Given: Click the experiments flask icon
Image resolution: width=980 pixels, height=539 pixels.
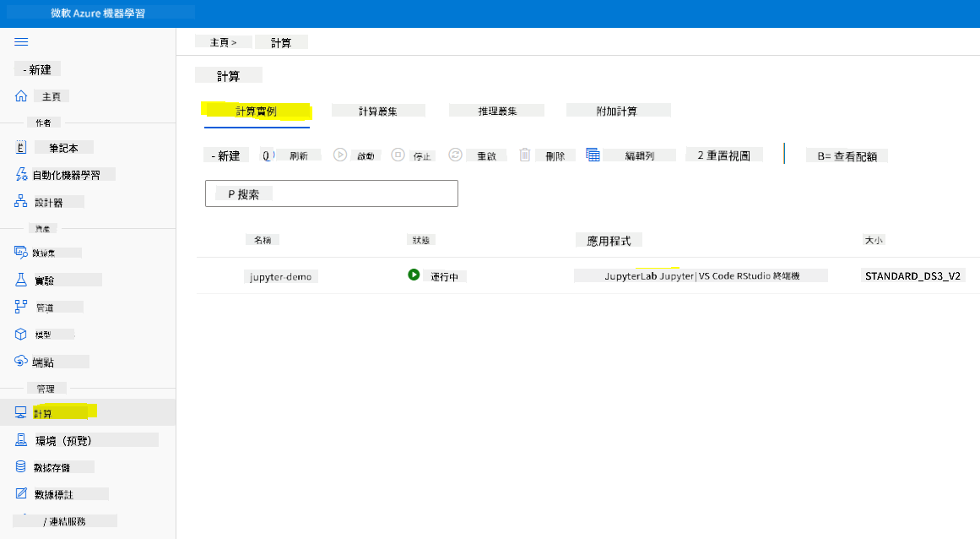Looking at the screenshot, I should pos(20,280).
